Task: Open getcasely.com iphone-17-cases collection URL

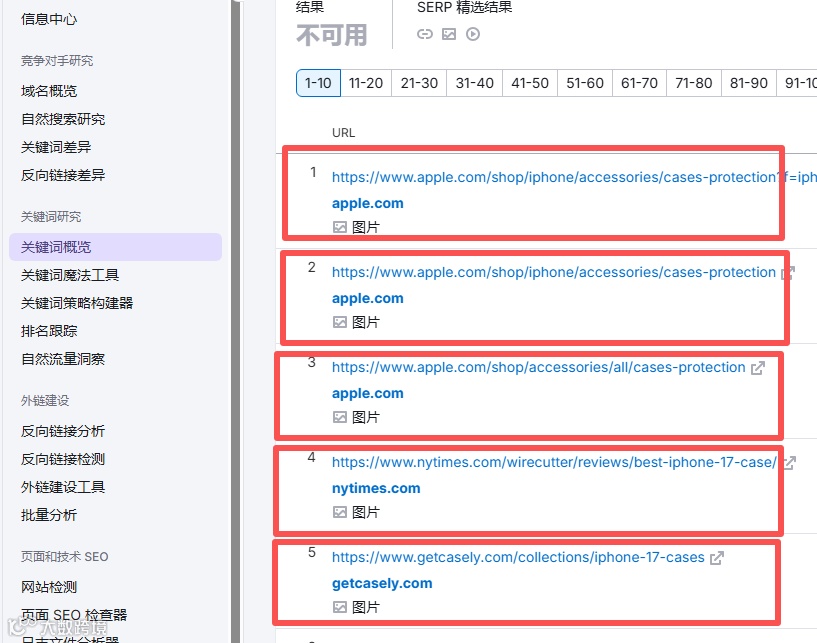Action: pyautogui.click(x=518, y=558)
